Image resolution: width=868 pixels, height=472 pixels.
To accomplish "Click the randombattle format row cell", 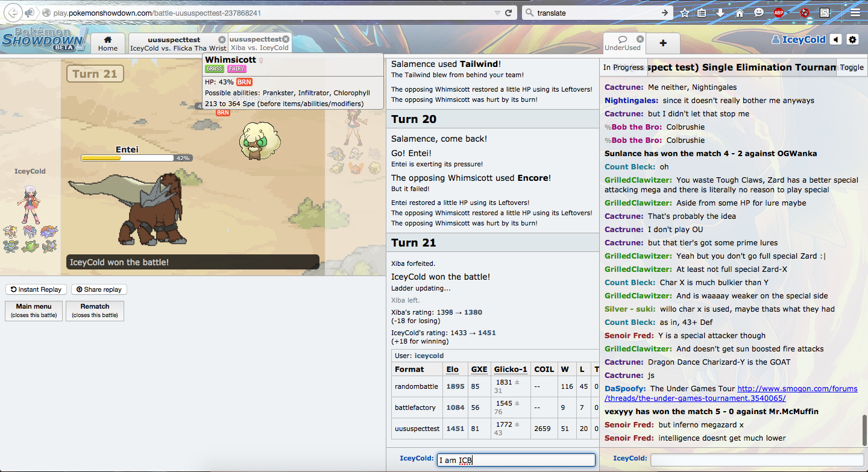I will 417,386.
